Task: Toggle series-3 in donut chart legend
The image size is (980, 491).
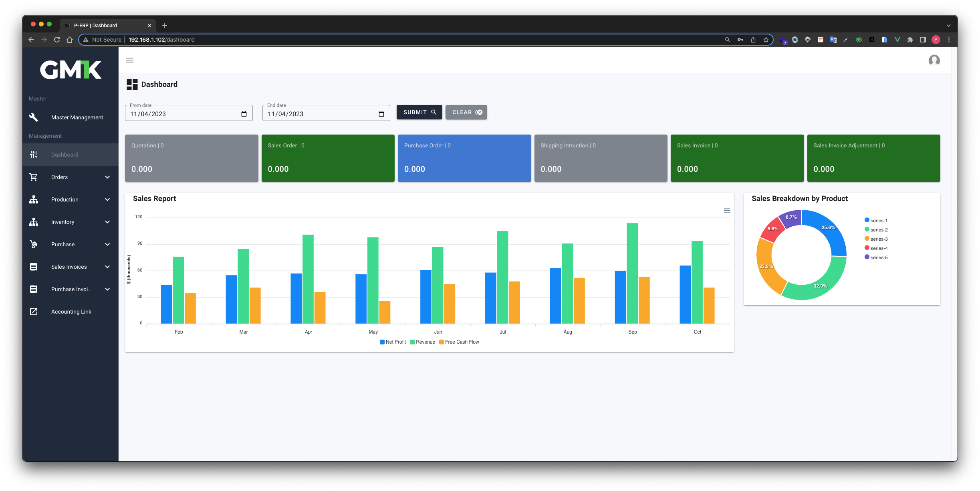Action: 876,239
